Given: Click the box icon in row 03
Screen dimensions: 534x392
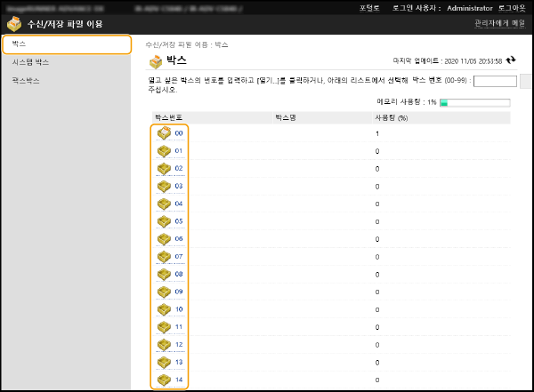Looking at the screenshot, I should click(164, 186).
